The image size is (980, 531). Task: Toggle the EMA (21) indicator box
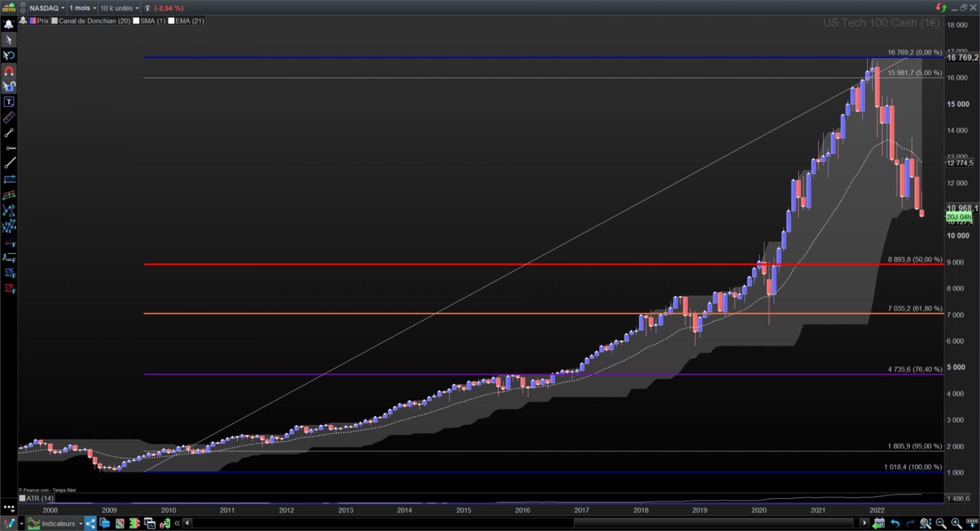tap(186, 21)
